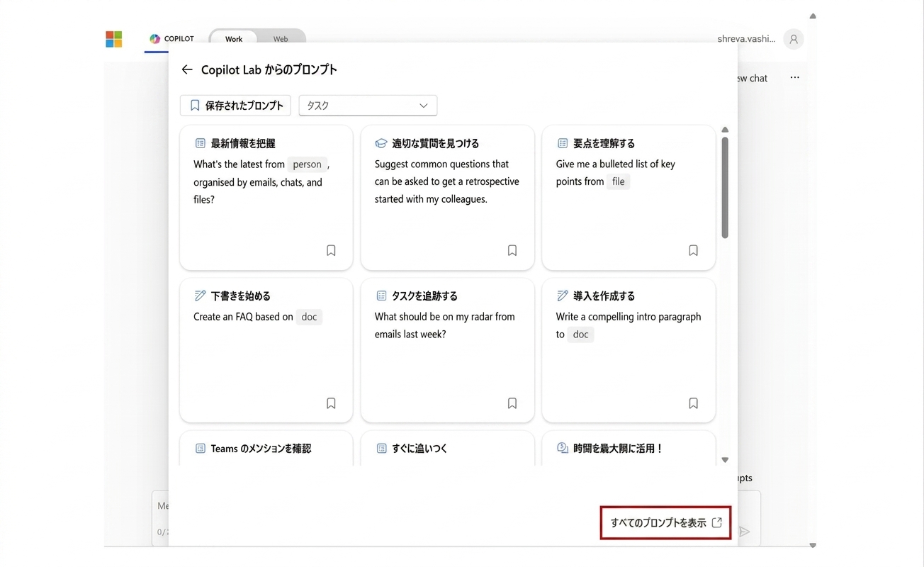
Task: Select the Teams のメンションを確認 prompt title
Action: pyautogui.click(x=261, y=449)
